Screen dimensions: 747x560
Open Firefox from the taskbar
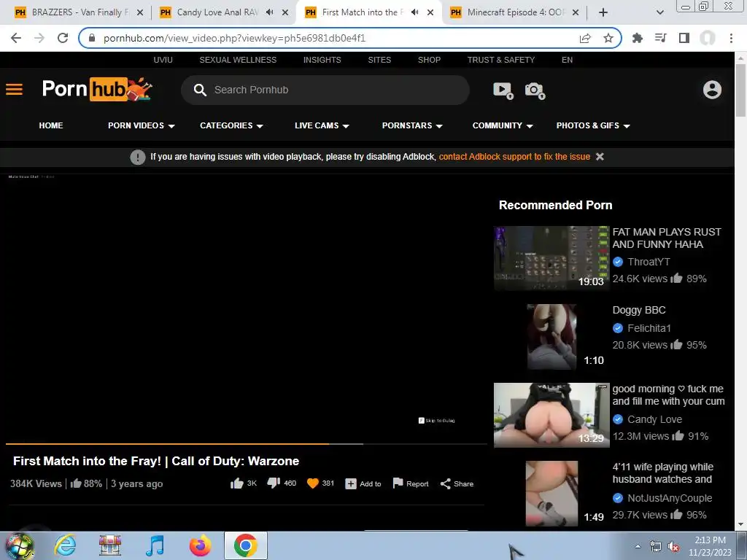pyautogui.click(x=201, y=545)
